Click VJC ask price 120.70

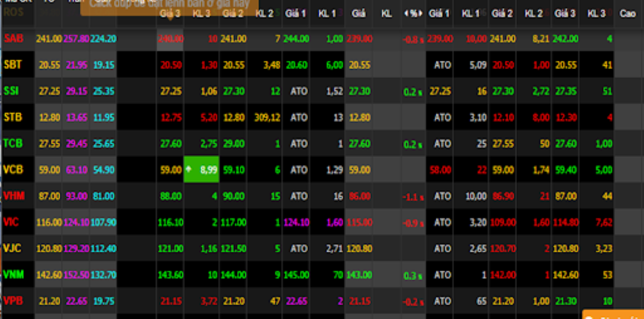pyautogui.click(x=502, y=249)
